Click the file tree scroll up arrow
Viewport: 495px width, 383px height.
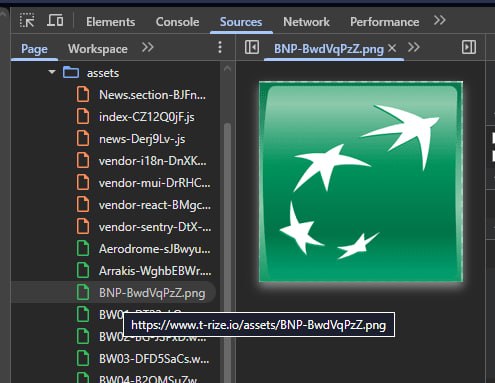coord(227,69)
